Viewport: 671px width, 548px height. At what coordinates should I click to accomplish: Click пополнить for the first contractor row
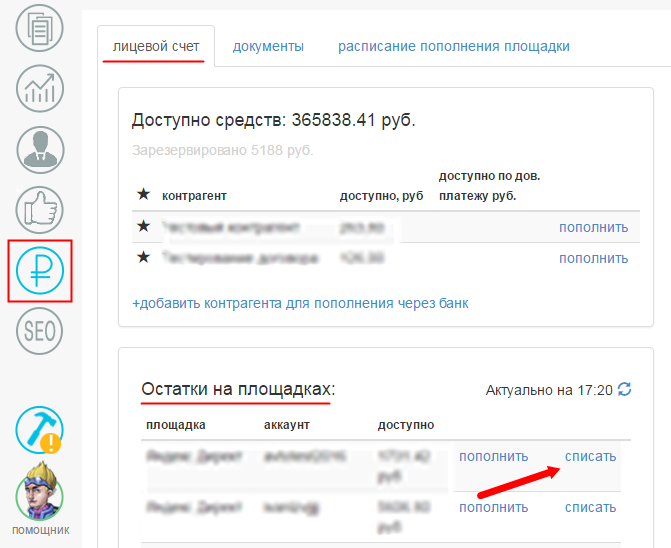tap(594, 227)
